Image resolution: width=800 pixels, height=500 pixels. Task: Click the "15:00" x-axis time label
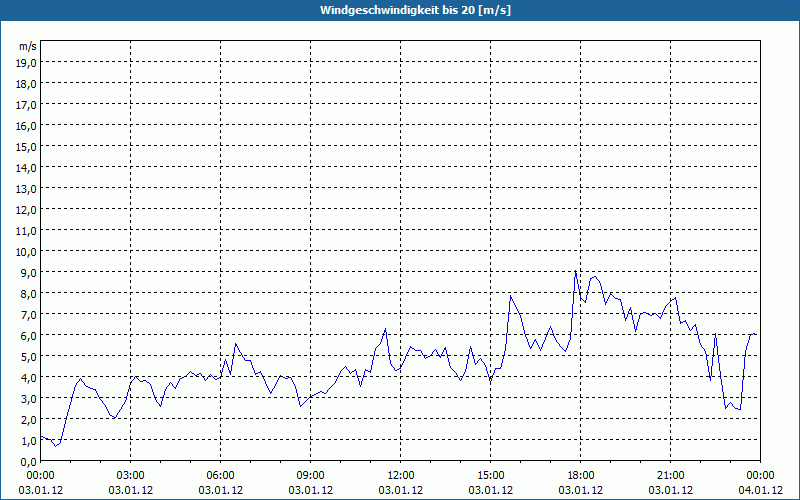click(491, 476)
